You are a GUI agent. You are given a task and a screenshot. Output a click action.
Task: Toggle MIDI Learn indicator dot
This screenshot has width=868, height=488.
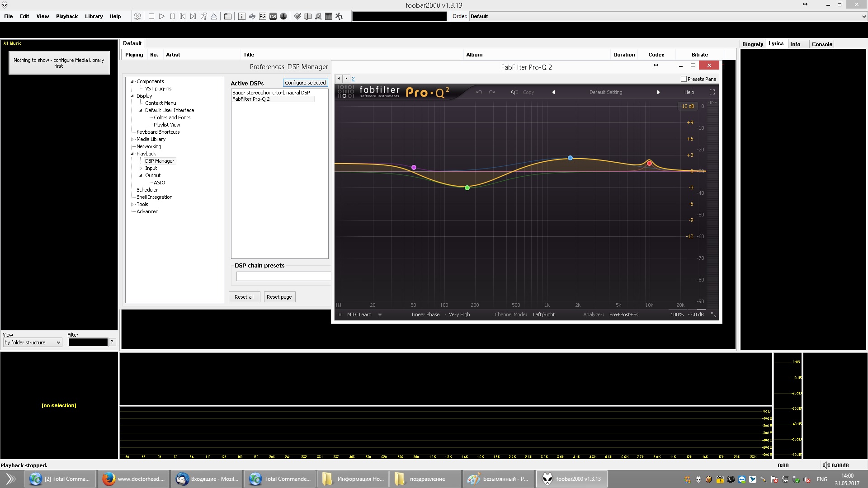[340, 314]
